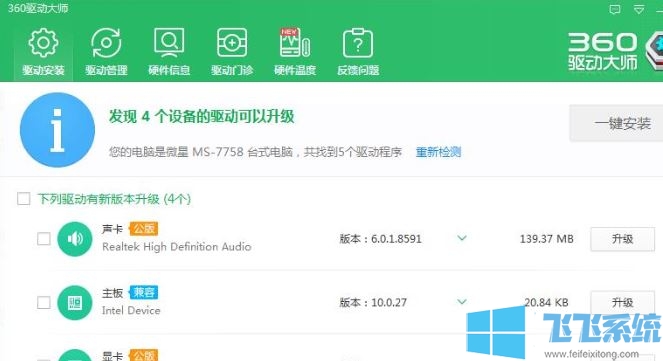The width and height of the screenshot is (663, 361).
Task: Click the green motherboard icon
Action: click(x=75, y=303)
